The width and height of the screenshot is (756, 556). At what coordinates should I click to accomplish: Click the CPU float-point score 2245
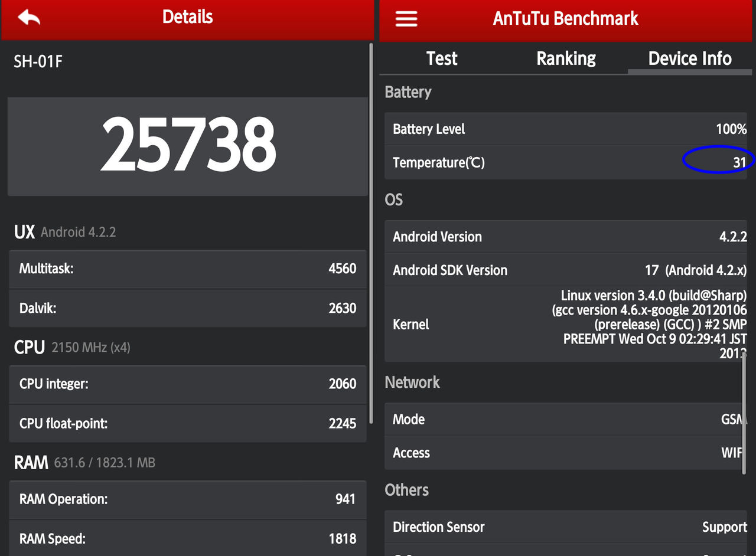click(343, 423)
